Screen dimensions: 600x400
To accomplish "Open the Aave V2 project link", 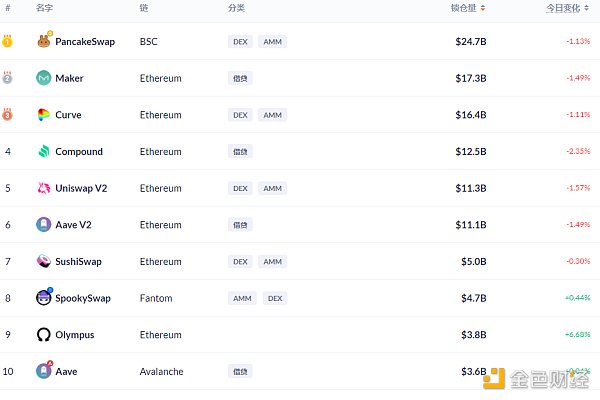I will [73, 225].
